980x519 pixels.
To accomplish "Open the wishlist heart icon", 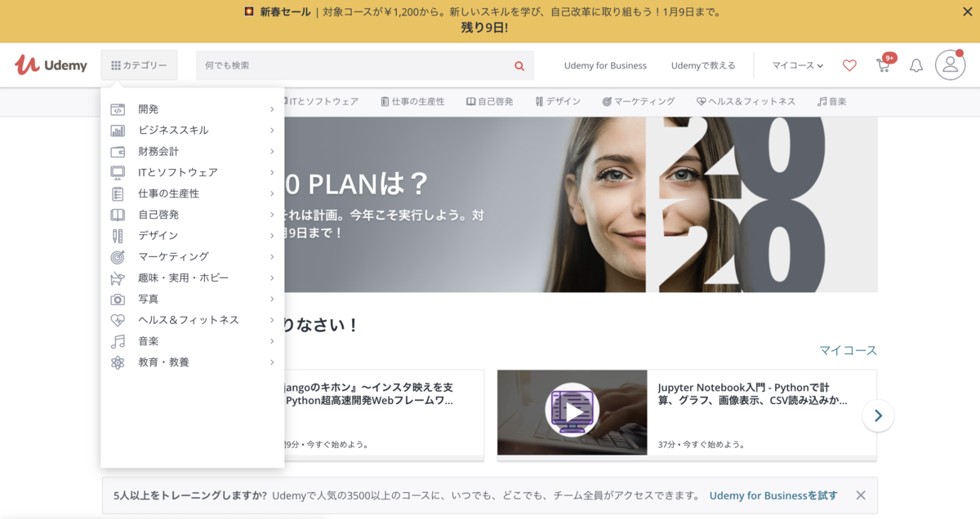I will [849, 65].
